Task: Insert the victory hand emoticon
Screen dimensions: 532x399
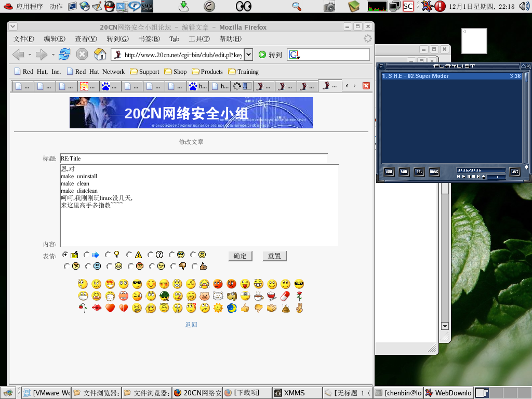Action: pyautogui.click(x=299, y=308)
